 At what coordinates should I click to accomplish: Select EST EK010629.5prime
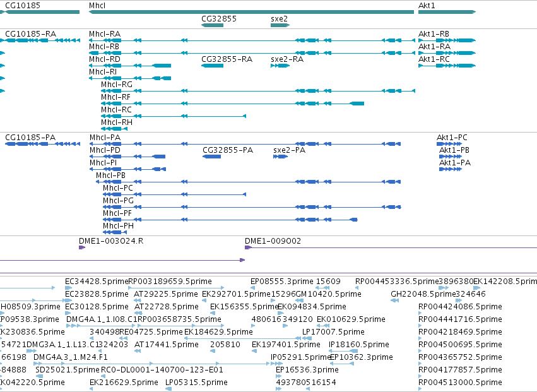[323, 326]
